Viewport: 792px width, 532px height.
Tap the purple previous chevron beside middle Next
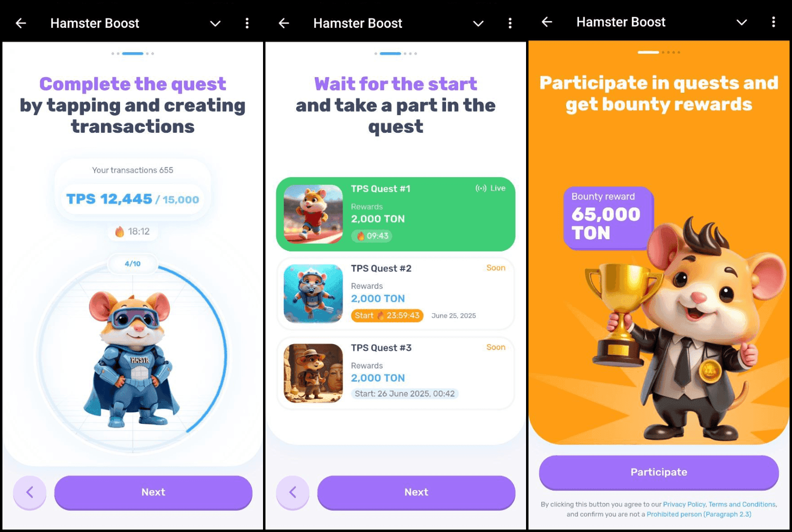tap(293, 492)
